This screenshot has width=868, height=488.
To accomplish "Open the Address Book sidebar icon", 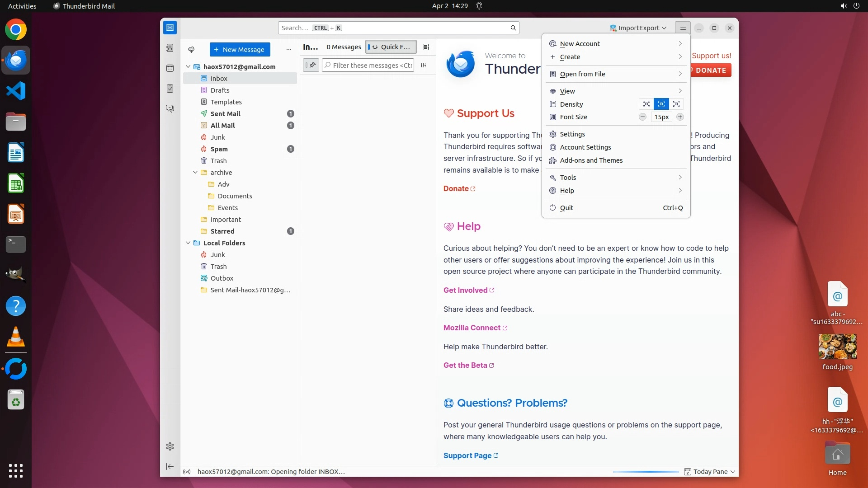I will coord(170,48).
